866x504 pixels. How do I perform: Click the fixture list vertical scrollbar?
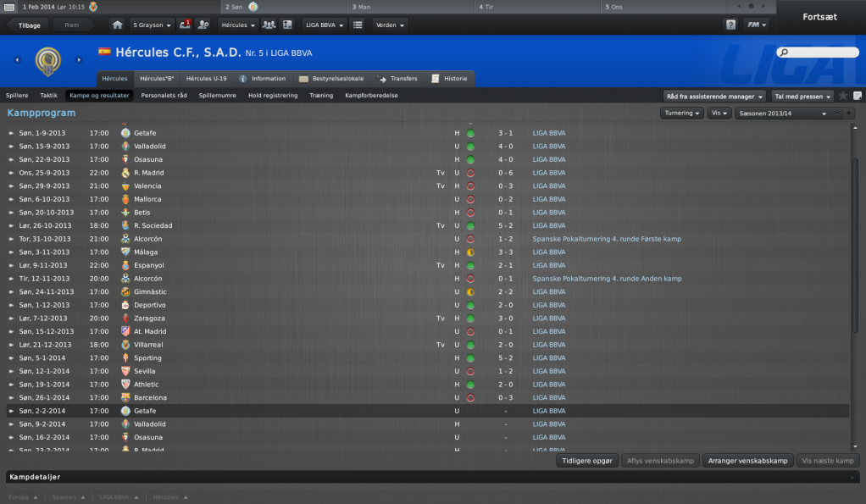tap(856, 246)
